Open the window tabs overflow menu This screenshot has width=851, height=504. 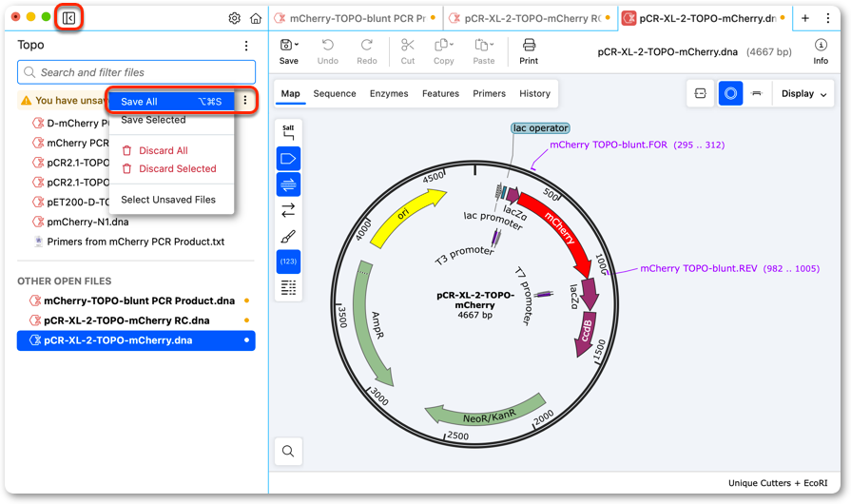pos(828,18)
